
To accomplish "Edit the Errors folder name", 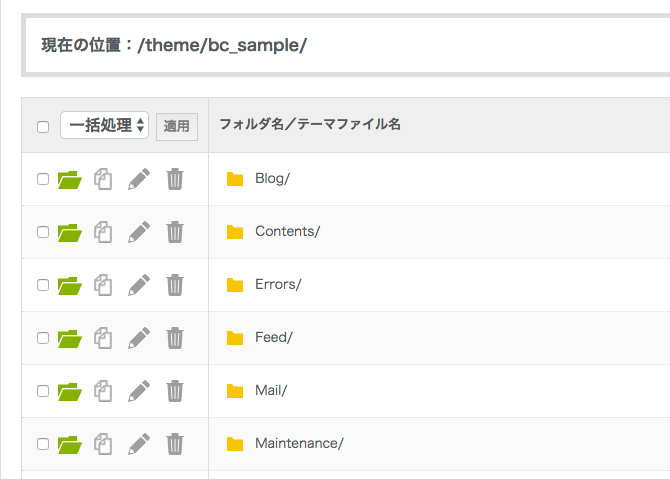I will 139,285.
